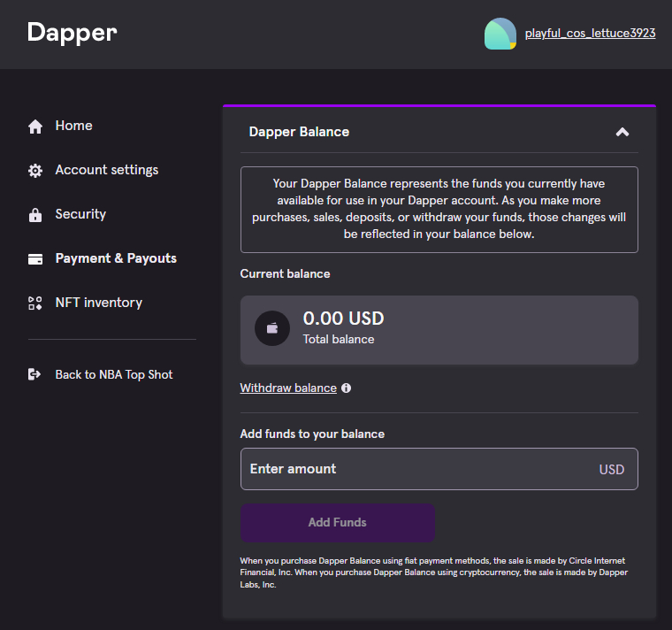Open the Security section
Viewport: 672px width, 630px height.
[80, 214]
